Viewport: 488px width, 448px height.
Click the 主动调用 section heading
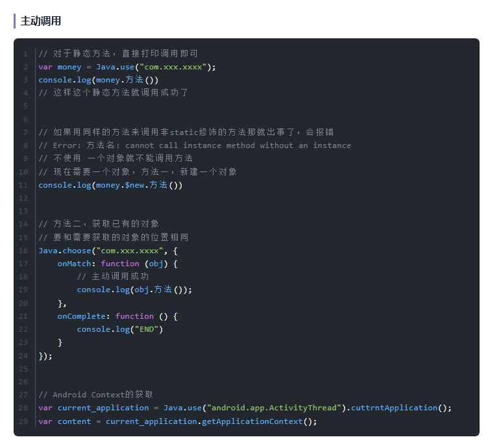click(x=41, y=21)
